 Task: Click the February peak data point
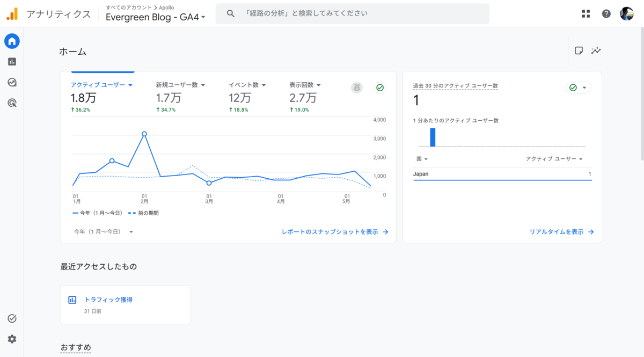click(144, 134)
